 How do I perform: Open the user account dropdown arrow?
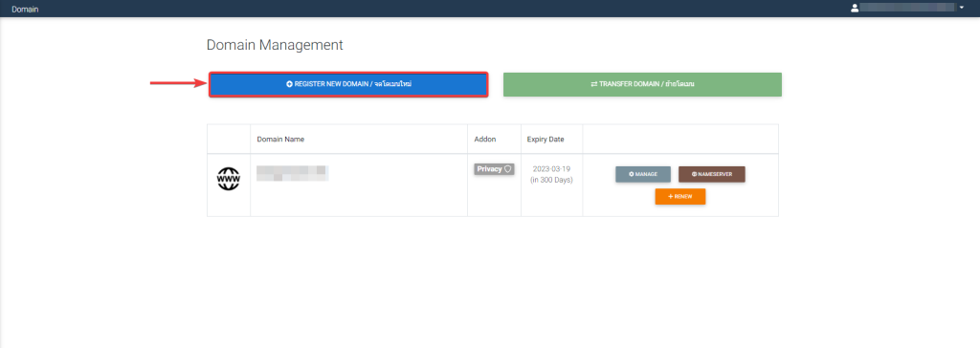click(961, 8)
